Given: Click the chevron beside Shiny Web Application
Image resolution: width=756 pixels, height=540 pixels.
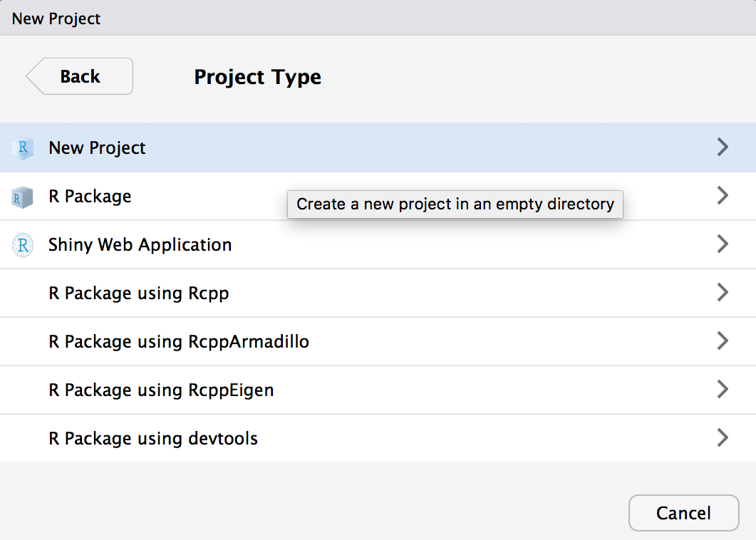Looking at the screenshot, I should pyautogui.click(x=722, y=244).
